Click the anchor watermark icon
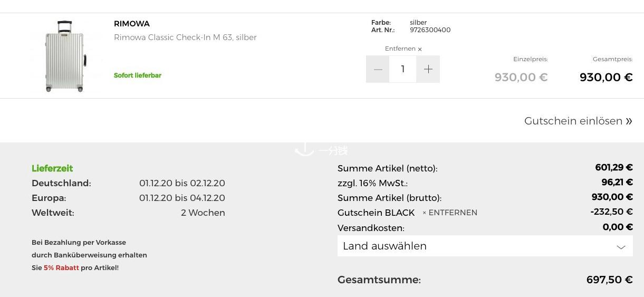 click(x=304, y=150)
